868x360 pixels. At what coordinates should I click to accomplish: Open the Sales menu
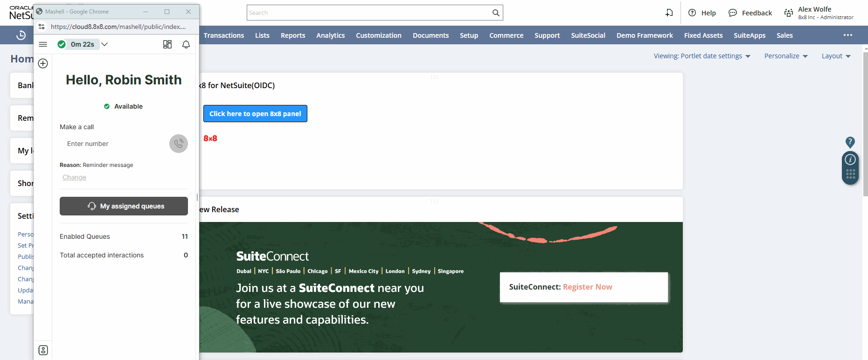tap(785, 35)
